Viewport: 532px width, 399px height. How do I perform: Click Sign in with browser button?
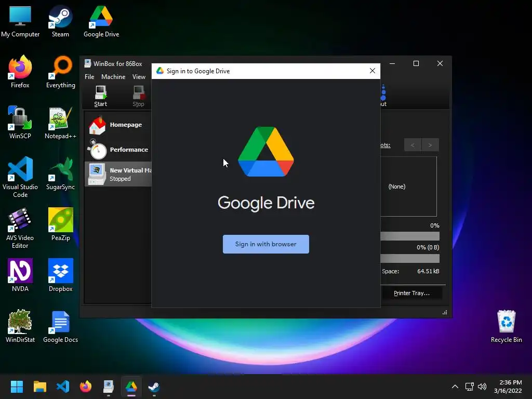click(x=265, y=244)
